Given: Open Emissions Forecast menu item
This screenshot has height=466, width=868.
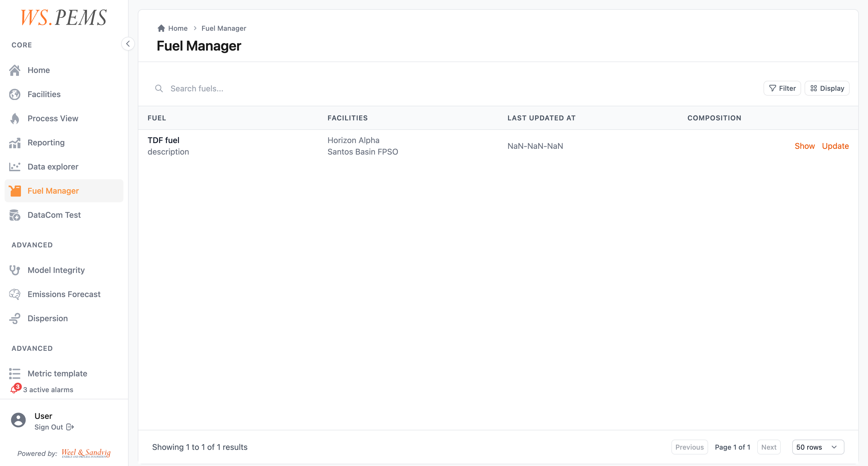Looking at the screenshot, I should (x=64, y=294).
